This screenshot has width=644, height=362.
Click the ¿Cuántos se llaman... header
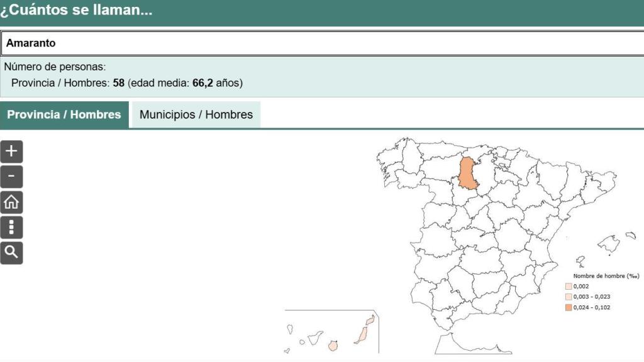77,11
